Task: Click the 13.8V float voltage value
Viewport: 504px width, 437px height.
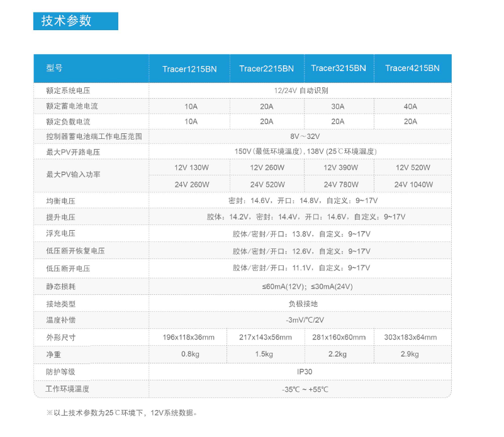Action: 301,234
